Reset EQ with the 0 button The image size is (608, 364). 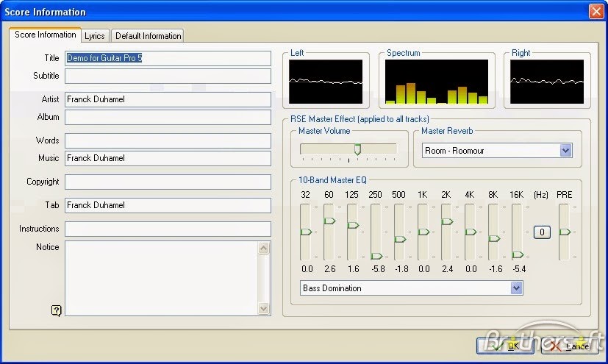pos(542,232)
